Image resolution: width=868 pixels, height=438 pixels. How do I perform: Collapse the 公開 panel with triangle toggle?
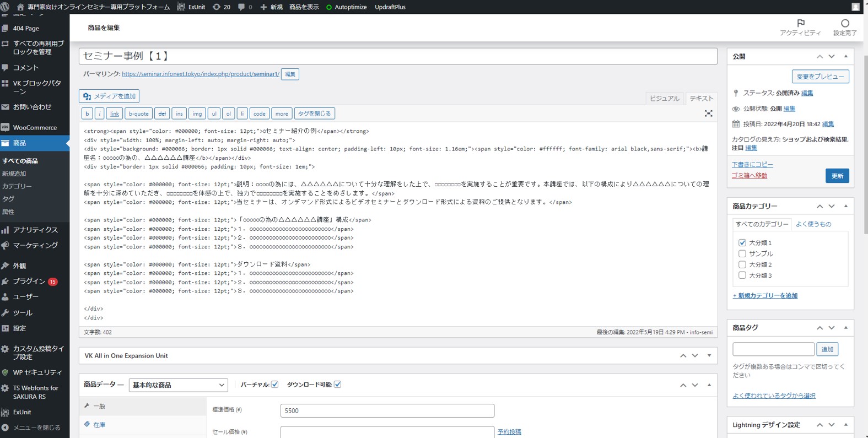pyautogui.click(x=846, y=56)
